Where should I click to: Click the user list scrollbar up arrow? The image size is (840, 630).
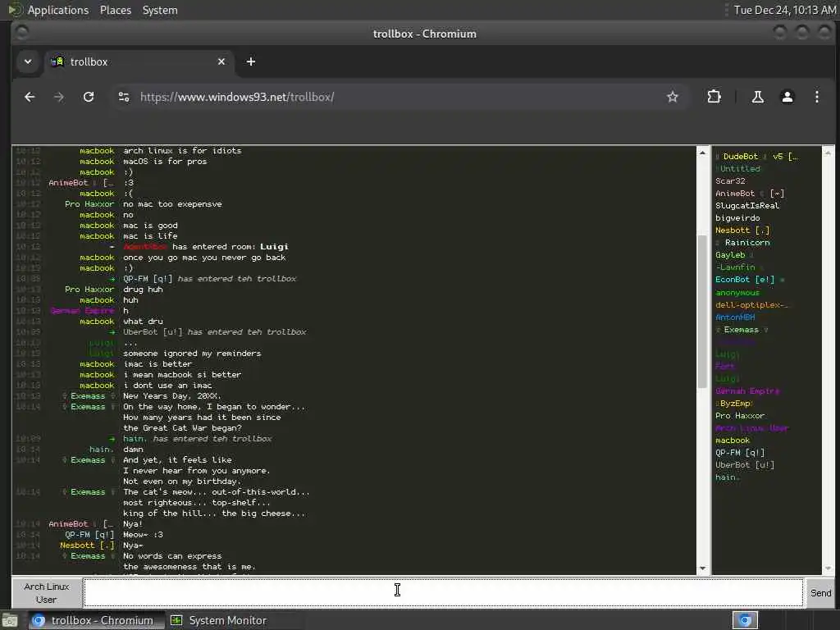(x=829, y=153)
